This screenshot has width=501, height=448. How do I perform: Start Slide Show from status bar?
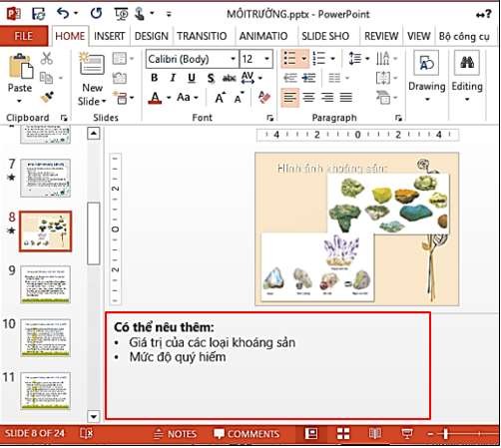[407, 433]
